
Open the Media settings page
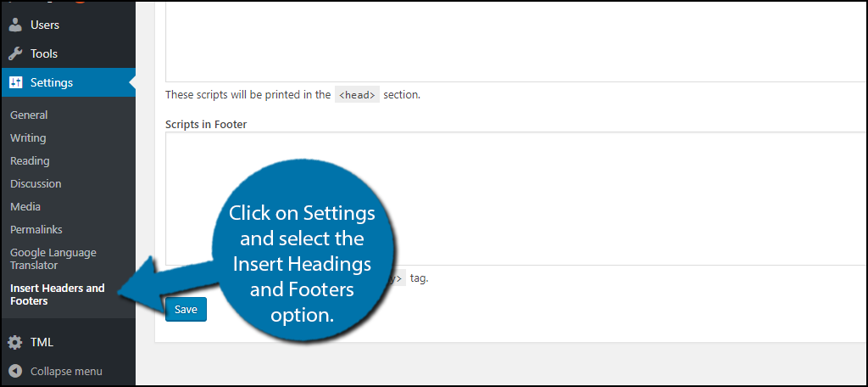tap(25, 206)
